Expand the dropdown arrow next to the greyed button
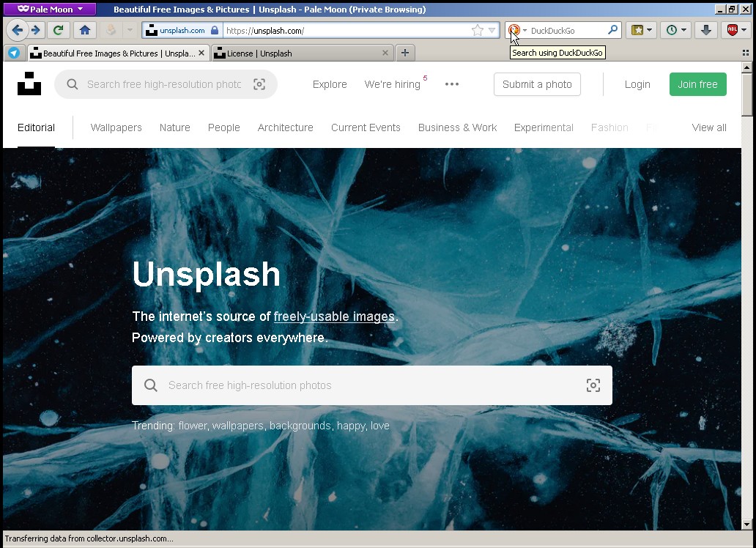Image resolution: width=756 pixels, height=548 pixels. point(130,30)
